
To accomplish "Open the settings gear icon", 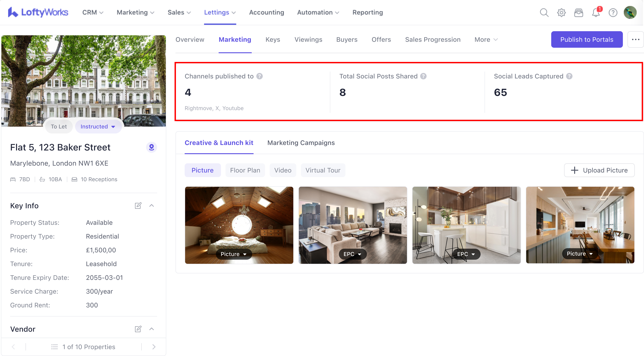I will tap(561, 12).
